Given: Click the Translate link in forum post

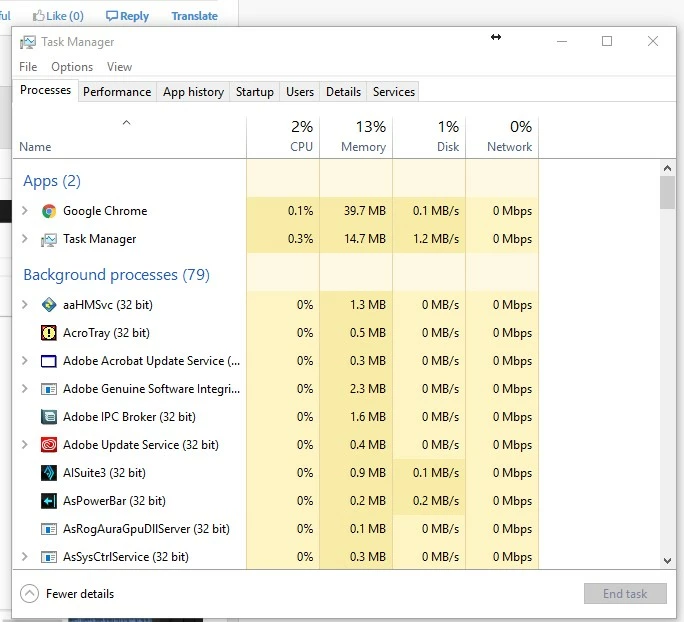Looking at the screenshot, I should 195,16.
